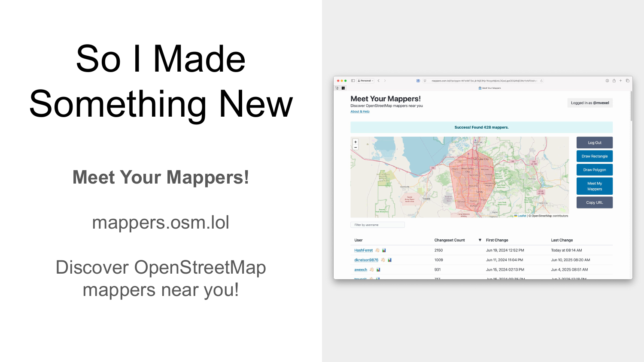Sort by the Last Change column header
Screen dimensions: 644x362
[562, 240]
